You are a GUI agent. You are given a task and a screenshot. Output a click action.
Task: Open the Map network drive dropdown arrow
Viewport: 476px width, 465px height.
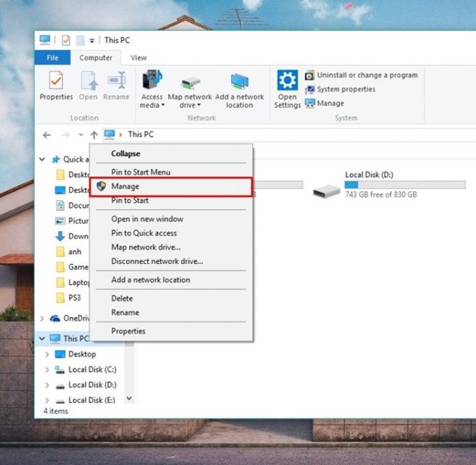pos(199,105)
